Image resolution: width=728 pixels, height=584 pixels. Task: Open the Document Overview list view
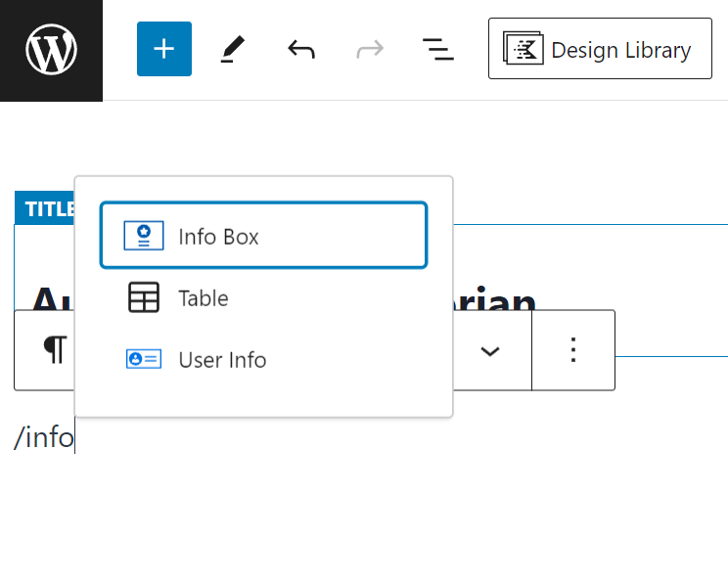coord(437,50)
